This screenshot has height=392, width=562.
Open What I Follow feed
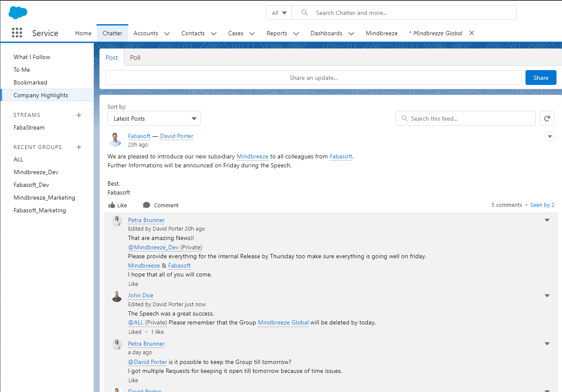click(x=32, y=57)
